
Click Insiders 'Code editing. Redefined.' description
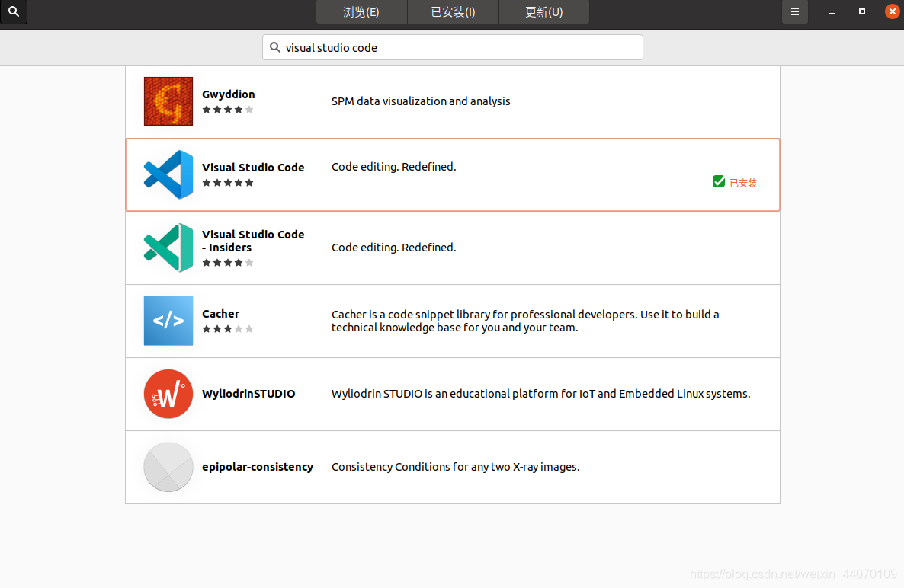click(x=394, y=248)
